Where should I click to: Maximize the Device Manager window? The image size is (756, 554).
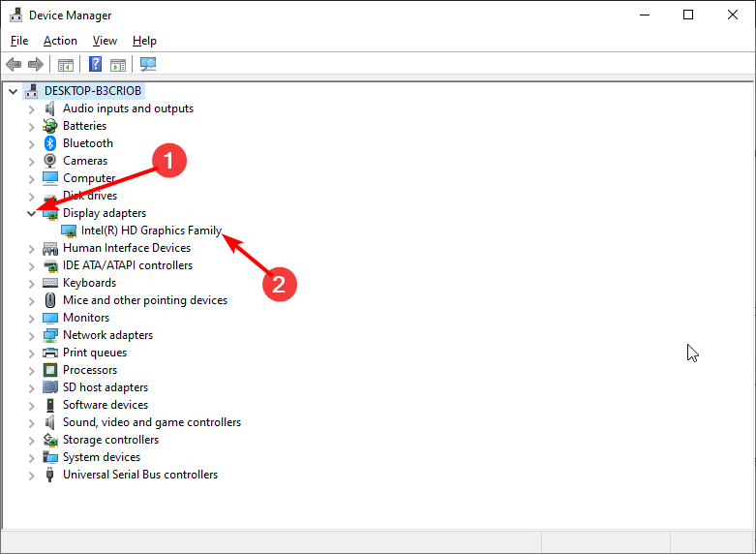(688, 15)
